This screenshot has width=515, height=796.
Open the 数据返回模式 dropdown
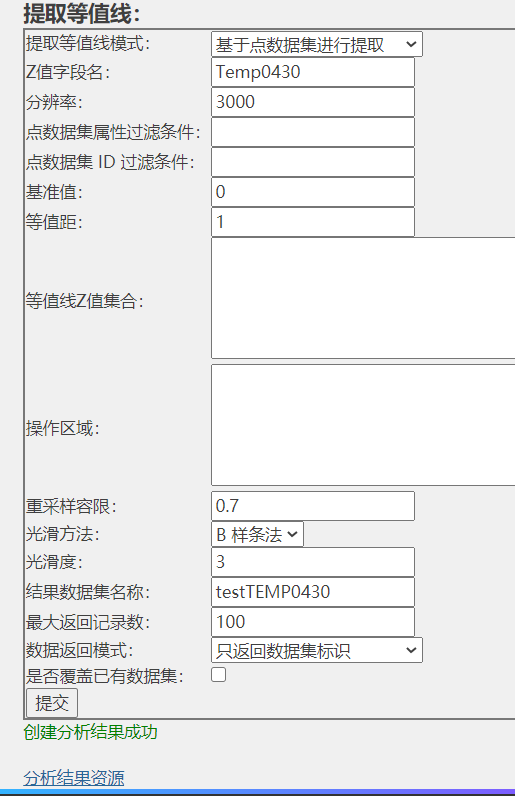tap(316, 650)
